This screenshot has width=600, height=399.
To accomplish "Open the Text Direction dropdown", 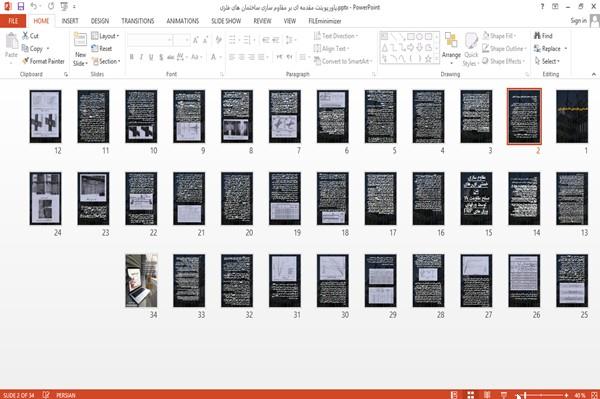I will point(336,36).
